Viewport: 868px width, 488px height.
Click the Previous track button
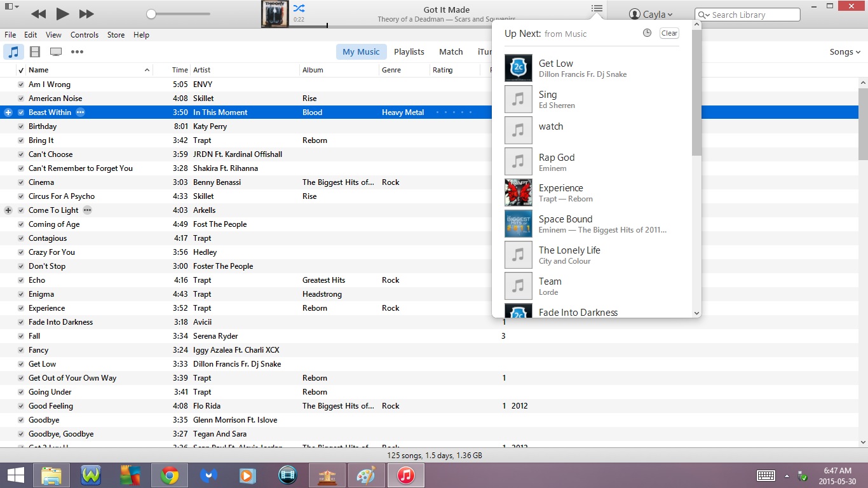pyautogui.click(x=38, y=13)
